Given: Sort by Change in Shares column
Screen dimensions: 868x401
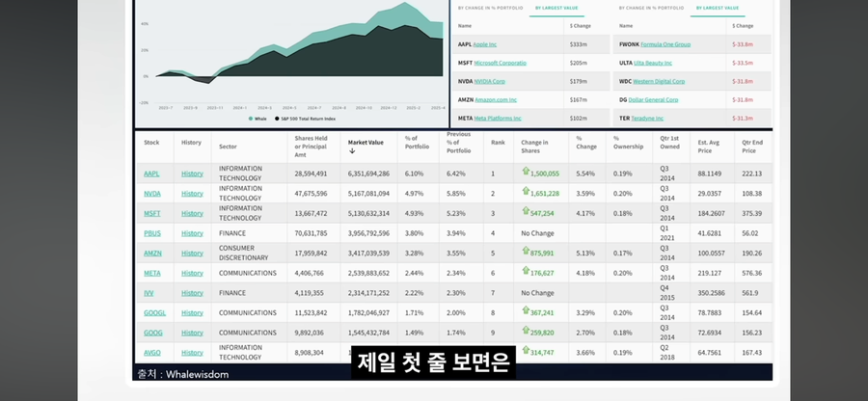Looking at the screenshot, I should tap(534, 147).
